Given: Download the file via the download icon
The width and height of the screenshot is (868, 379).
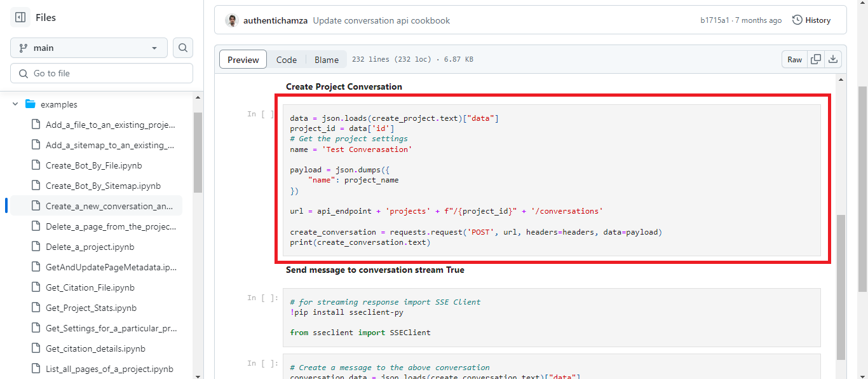Looking at the screenshot, I should click(x=833, y=59).
